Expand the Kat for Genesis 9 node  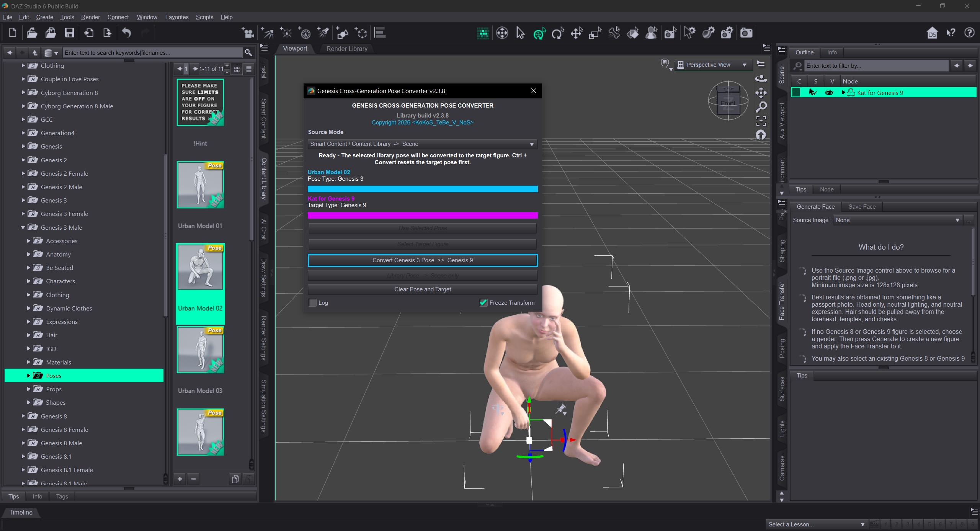[x=843, y=93]
